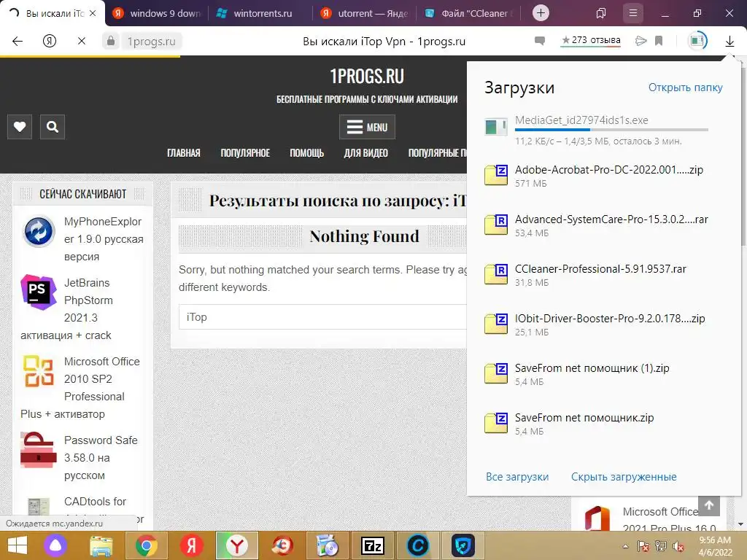Expand the MENU hamburger button
Viewport: 747px width, 560px height.
[x=367, y=127]
